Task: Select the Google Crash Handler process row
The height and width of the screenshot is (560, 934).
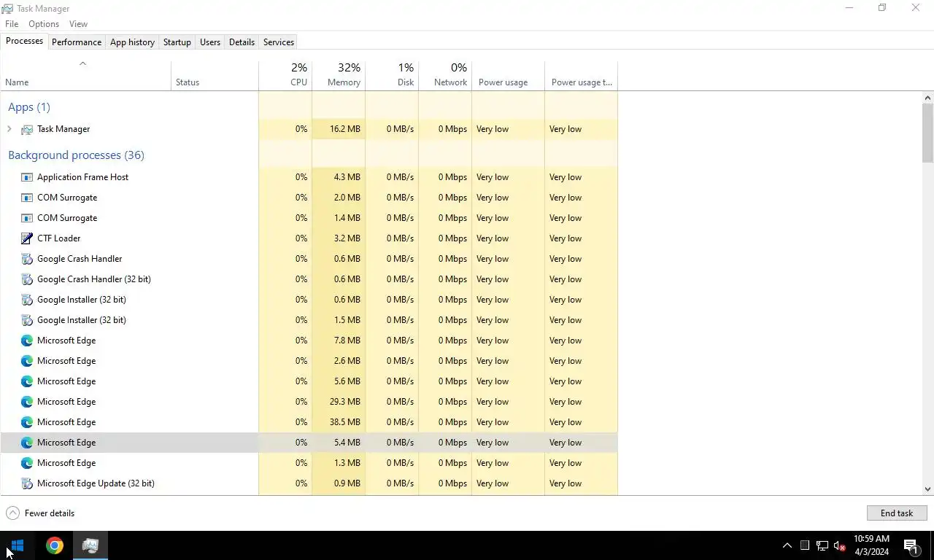Action: click(309, 259)
